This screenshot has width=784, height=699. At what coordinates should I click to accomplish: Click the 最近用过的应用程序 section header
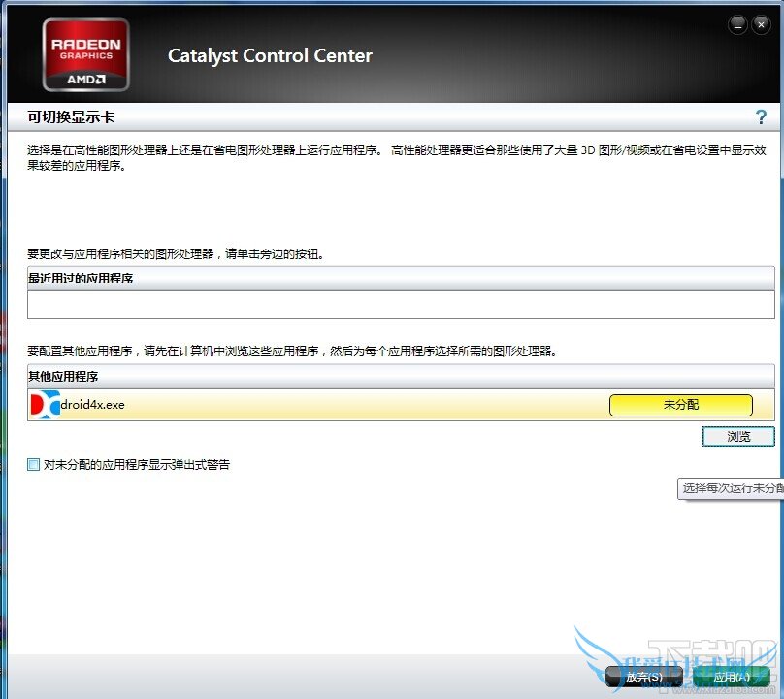[401, 279]
